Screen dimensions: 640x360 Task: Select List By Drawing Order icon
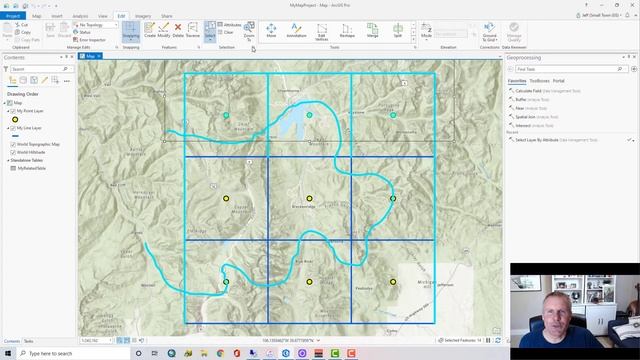tap(13, 80)
